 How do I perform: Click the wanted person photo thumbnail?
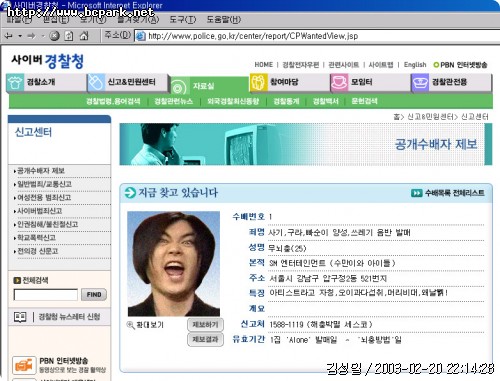[x=174, y=264]
